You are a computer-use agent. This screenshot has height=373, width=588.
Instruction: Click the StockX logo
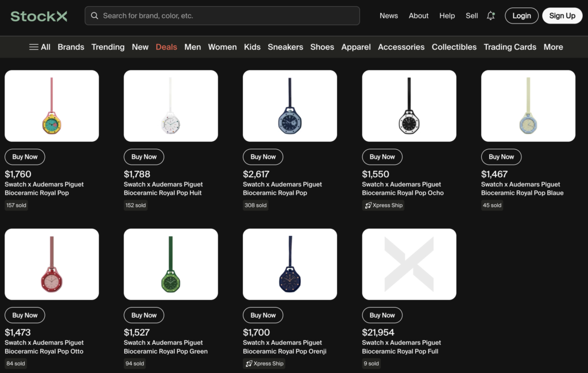39,15
